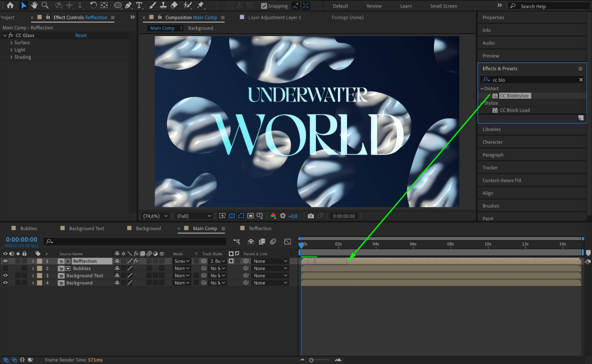Toggle the Snapping checkbox
592x364 pixels.
[x=264, y=6]
